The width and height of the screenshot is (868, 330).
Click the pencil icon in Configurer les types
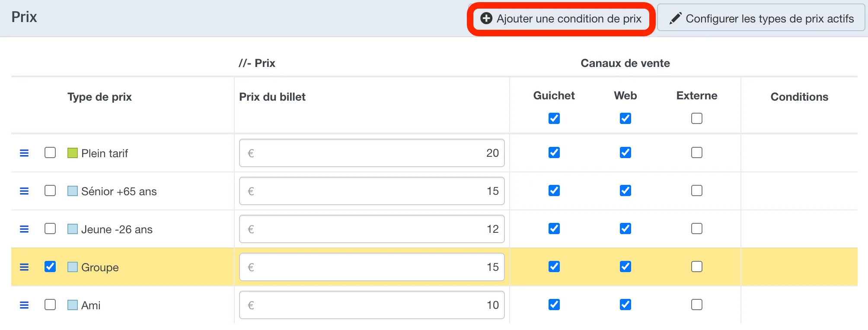point(676,18)
